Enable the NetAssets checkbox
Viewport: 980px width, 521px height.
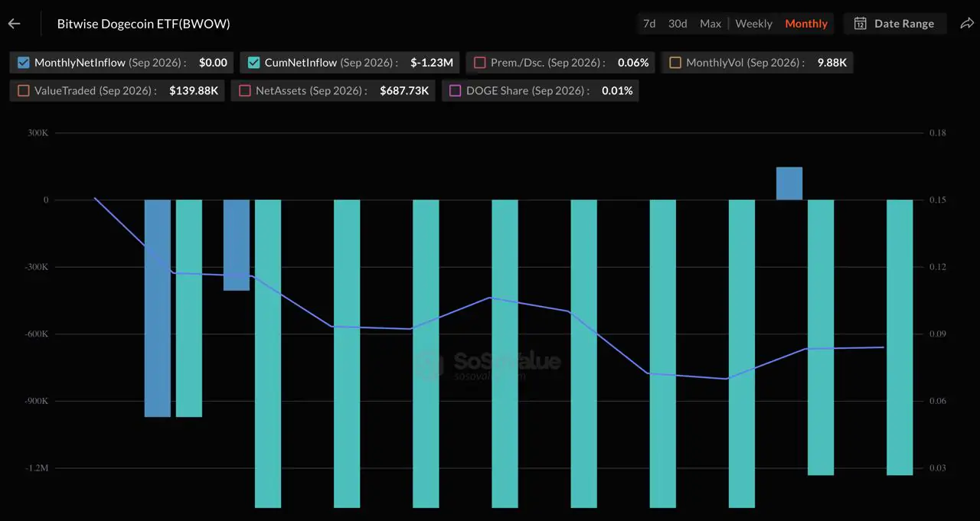coord(245,90)
